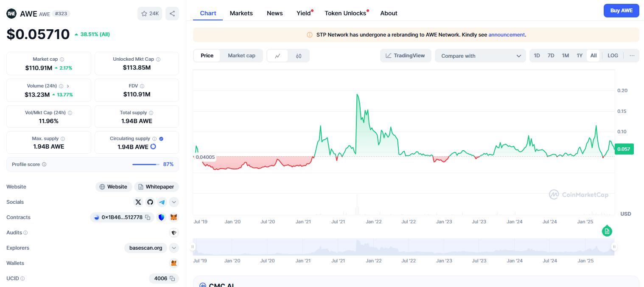Open the Compare with dropdown
This screenshot has width=644, height=287.
click(480, 56)
